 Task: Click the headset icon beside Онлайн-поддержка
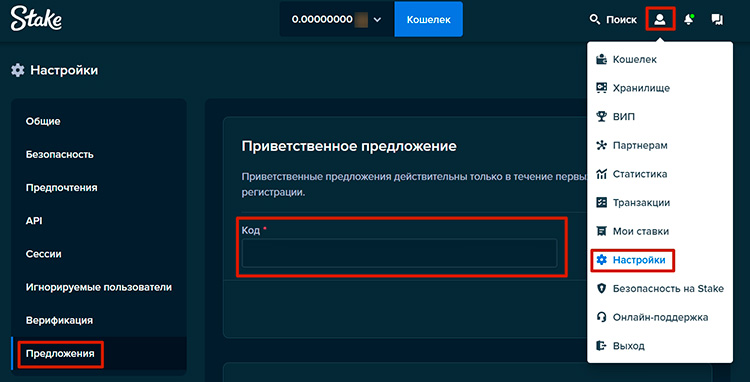[601, 317]
